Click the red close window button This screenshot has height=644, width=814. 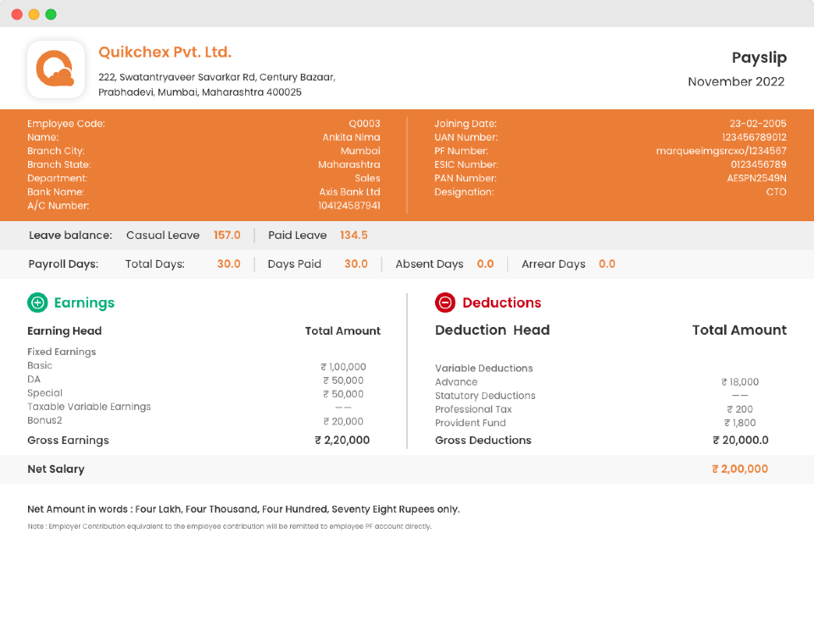(17, 14)
